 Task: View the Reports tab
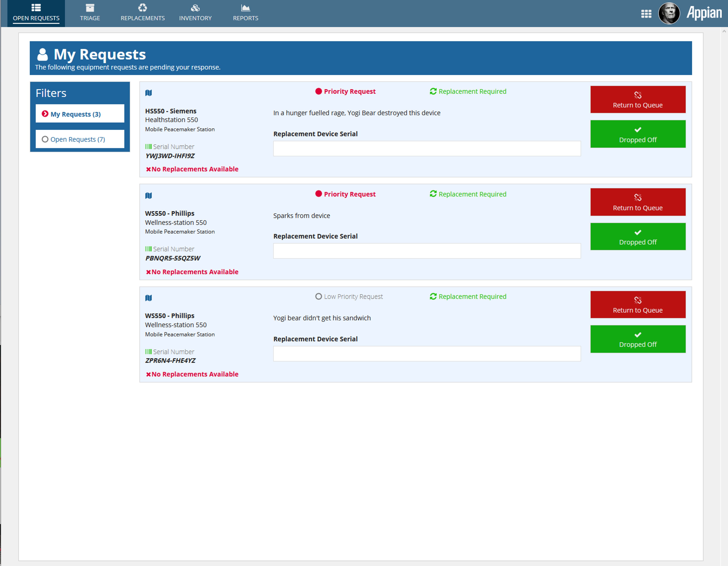point(246,13)
